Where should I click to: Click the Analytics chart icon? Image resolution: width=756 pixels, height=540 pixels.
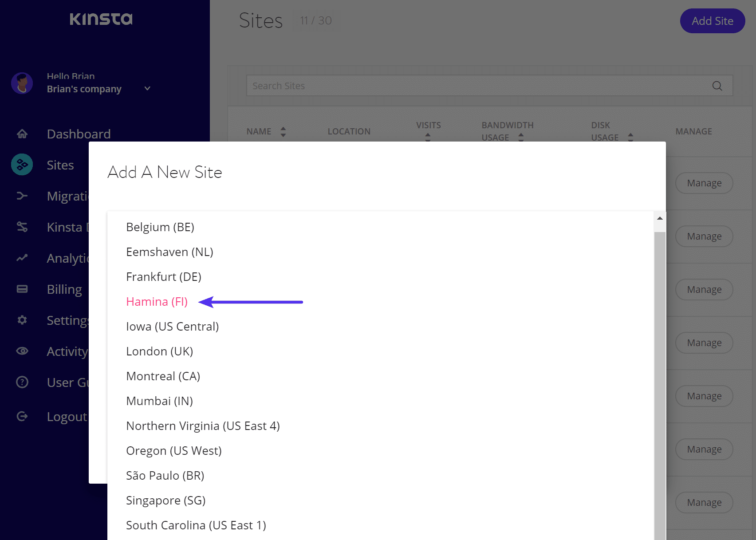22,258
